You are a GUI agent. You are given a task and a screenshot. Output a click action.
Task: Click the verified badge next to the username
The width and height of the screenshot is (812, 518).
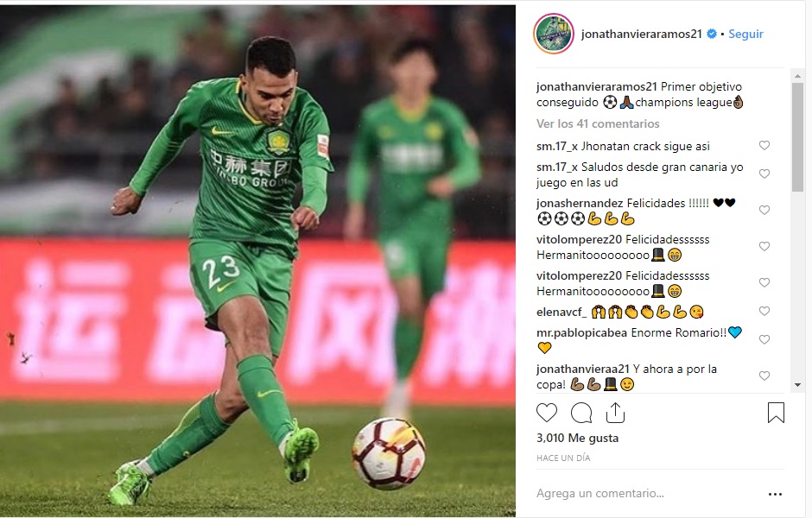point(712,34)
